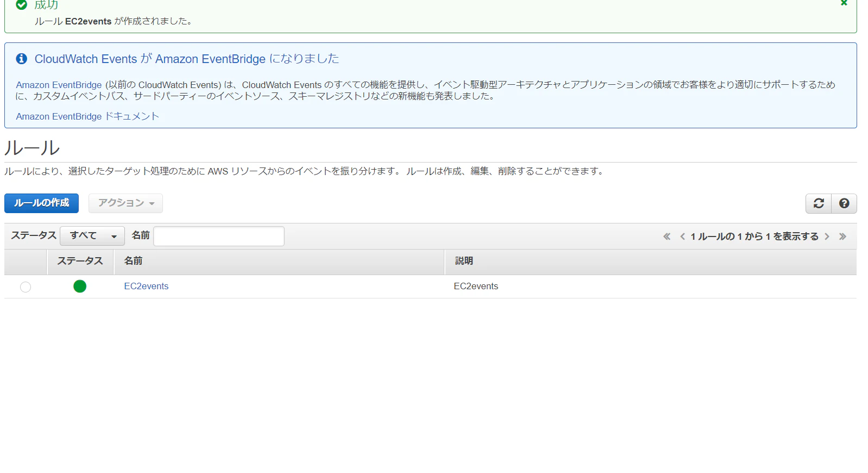Click the ルール page heading
The height and width of the screenshot is (473, 868).
point(32,148)
